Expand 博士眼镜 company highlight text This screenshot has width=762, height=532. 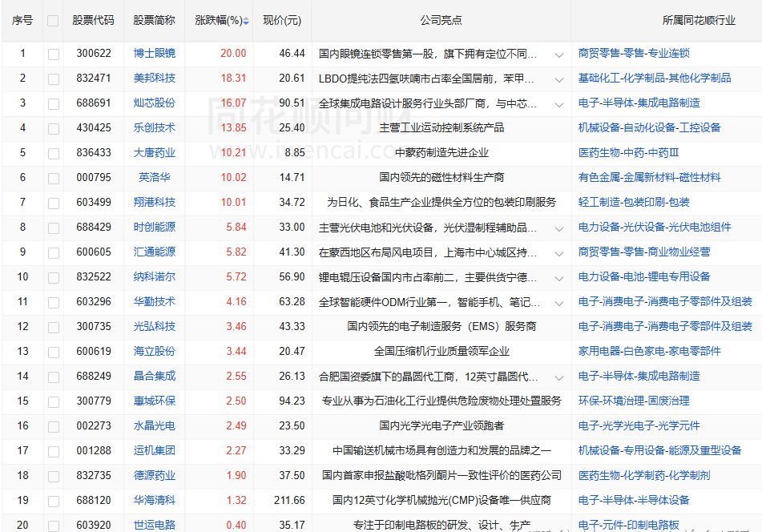coord(558,55)
